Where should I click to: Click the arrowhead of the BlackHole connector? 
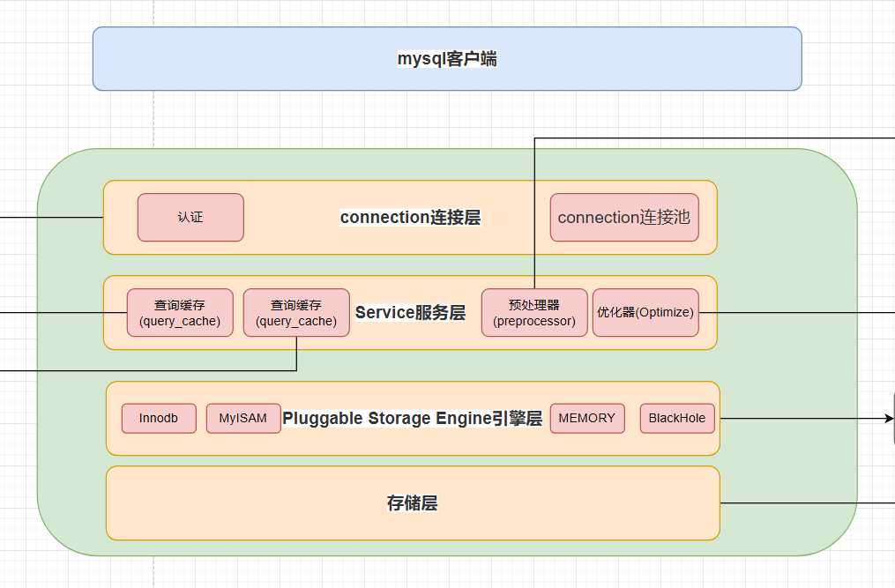pos(888,419)
